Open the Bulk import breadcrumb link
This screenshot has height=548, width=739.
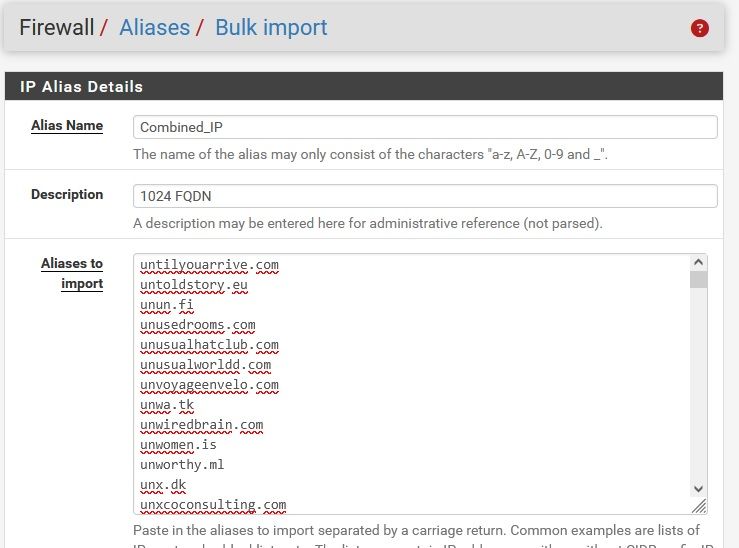pyautogui.click(x=271, y=28)
